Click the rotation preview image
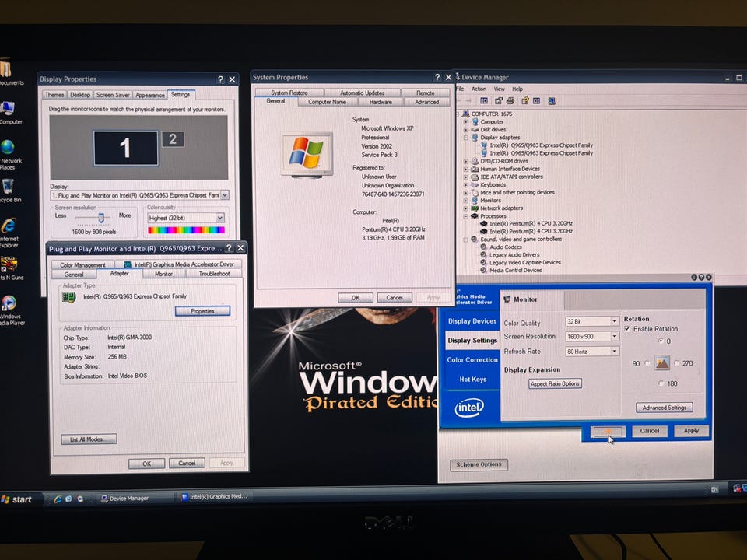This screenshot has width=747, height=560. pyautogui.click(x=661, y=363)
